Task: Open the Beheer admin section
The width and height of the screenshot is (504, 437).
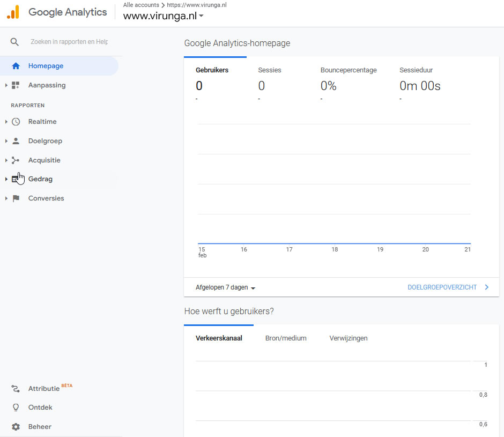Action: point(40,427)
